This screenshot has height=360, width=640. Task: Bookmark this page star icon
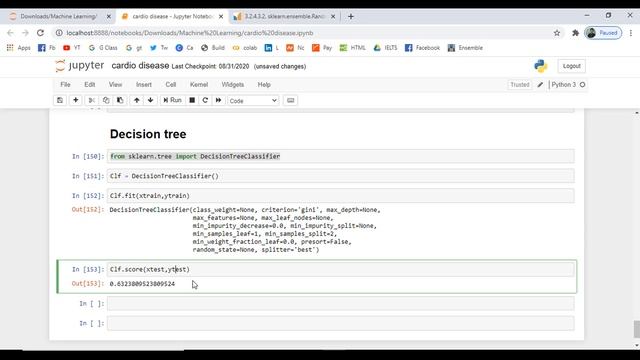(557, 33)
